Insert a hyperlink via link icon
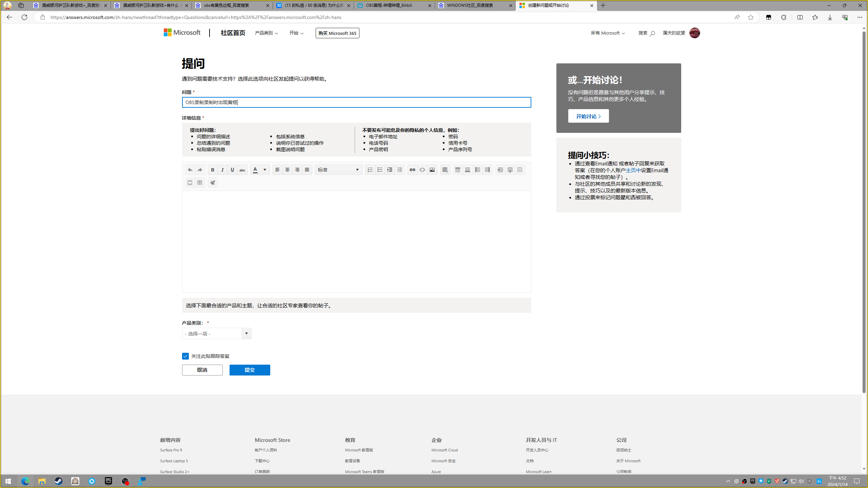Screen dimensions: 868x488 [412, 170]
